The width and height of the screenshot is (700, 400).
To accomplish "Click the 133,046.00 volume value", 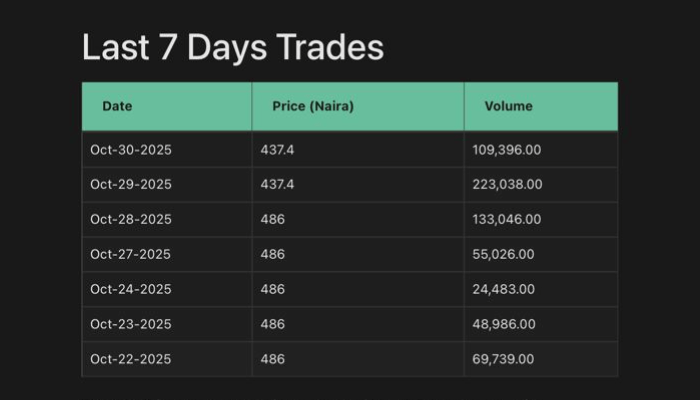I will (507, 220).
